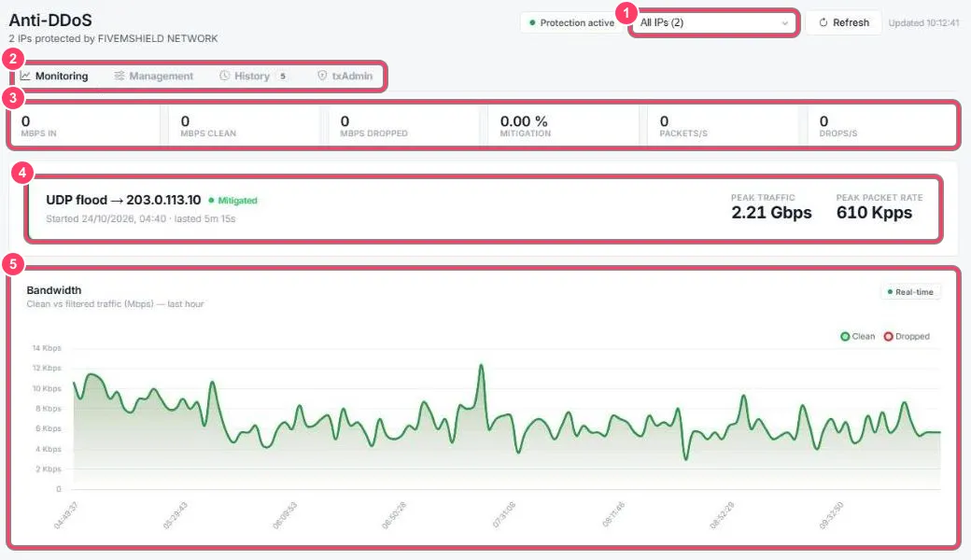
Task: Toggle the Dropped series in chart legend
Action: coord(907,337)
